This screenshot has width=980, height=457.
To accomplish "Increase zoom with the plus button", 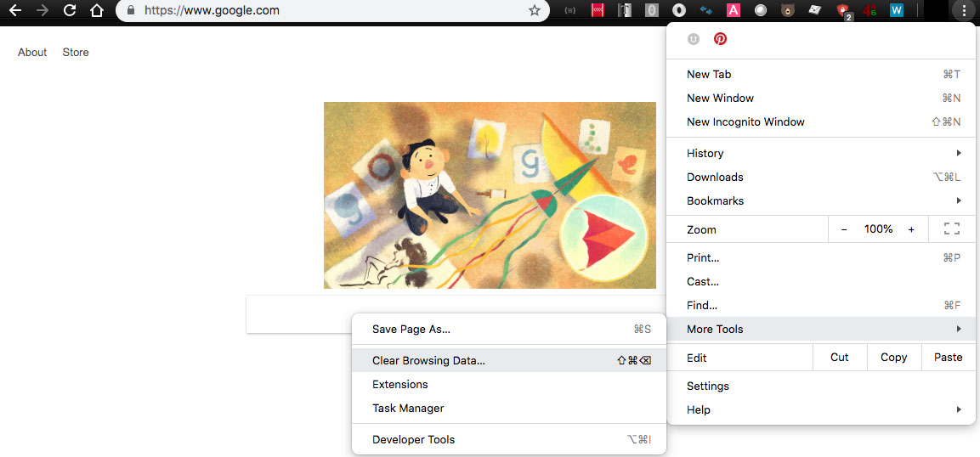I will point(911,229).
